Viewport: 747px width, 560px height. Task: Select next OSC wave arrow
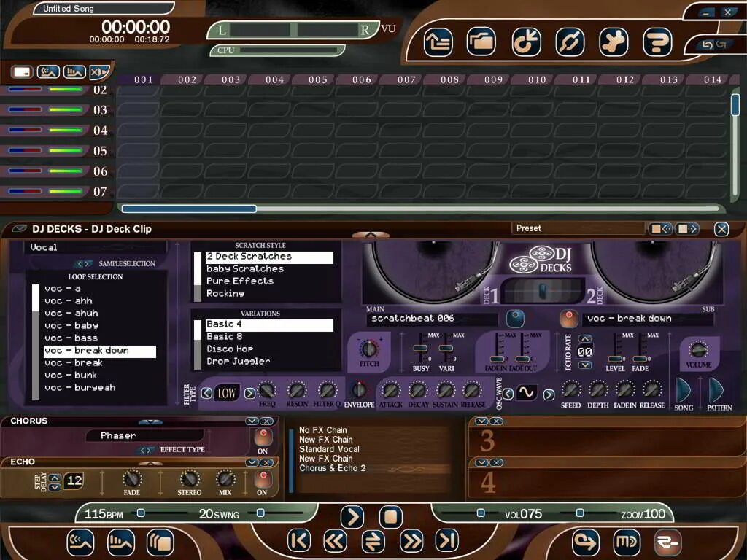point(549,394)
